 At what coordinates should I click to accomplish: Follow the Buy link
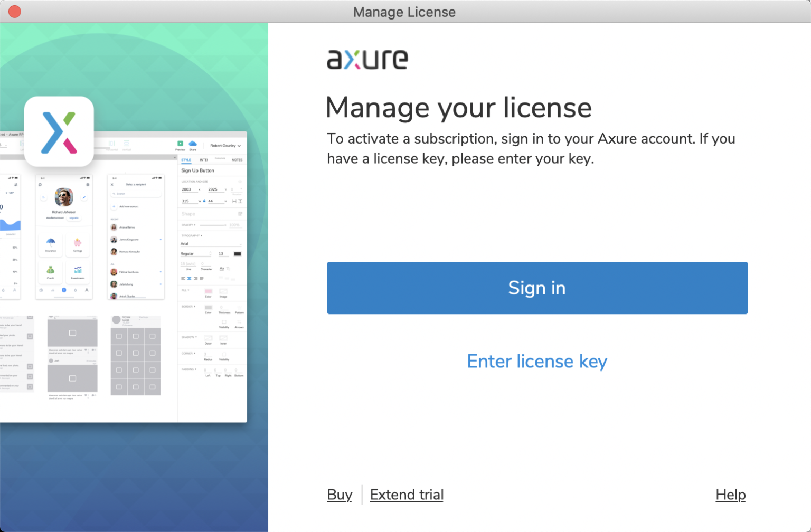pyautogui.click(x=340, y=495)
